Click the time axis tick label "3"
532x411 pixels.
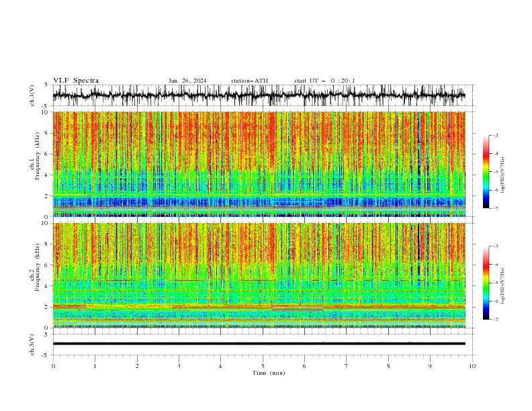click(179, 366)
